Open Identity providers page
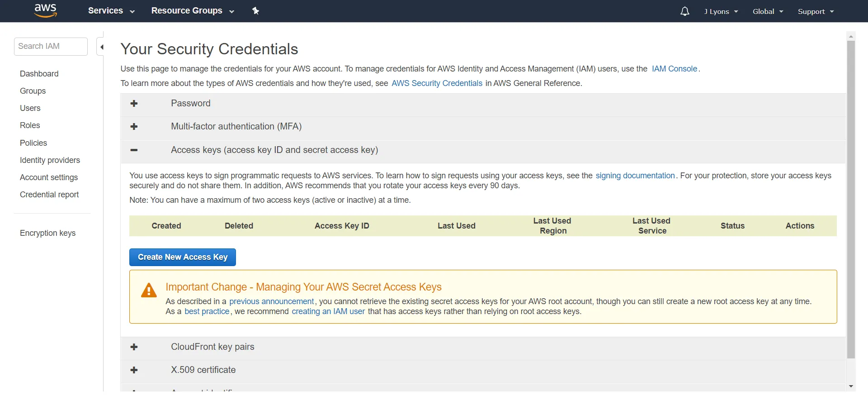 pyautogui.click(x=50, y=160)
